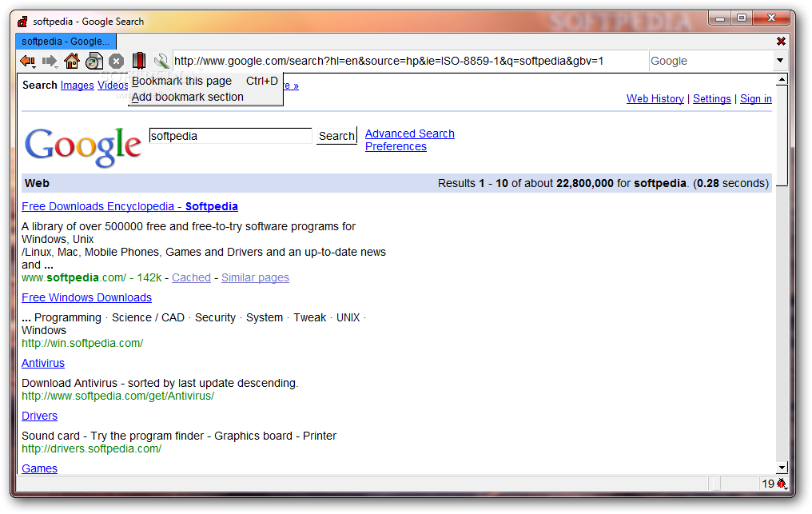Image resolution: width=812 pixels, height=514 pixels.
Task: Open the Web History link
Action: pos(655,98)
